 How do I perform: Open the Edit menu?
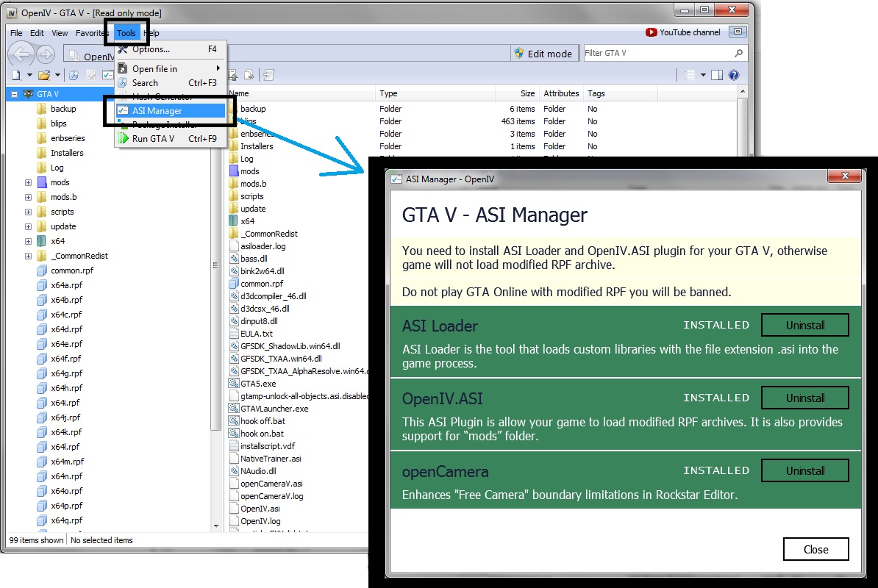tap(37, 33)
